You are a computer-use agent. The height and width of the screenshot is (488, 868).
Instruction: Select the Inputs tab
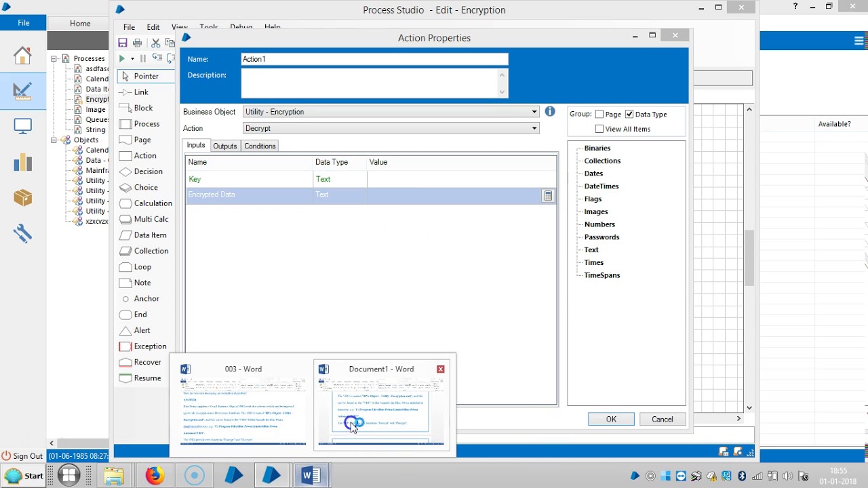[x=196, y=145]
